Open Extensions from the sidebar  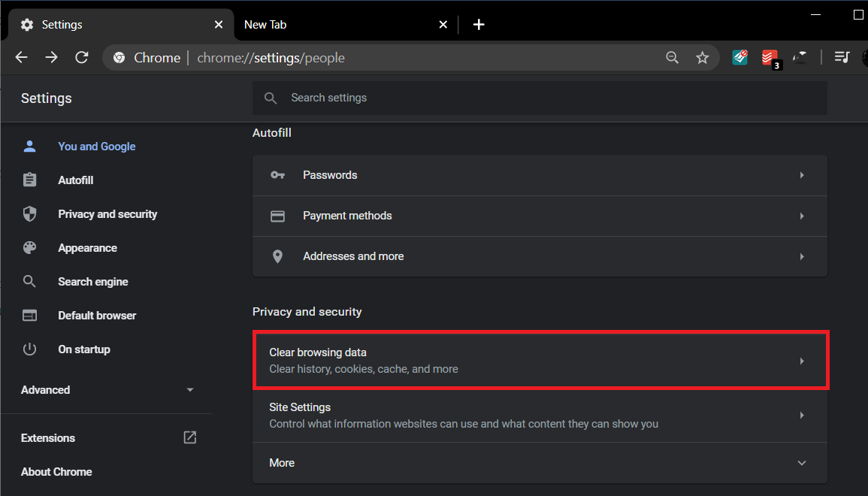coord(48,438)
